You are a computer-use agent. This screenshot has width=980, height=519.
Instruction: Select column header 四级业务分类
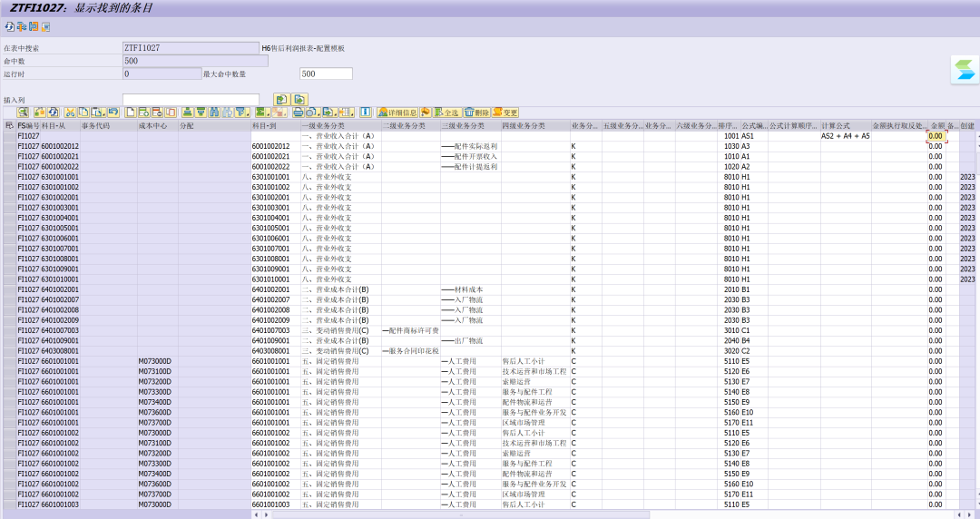click(535, 126)
